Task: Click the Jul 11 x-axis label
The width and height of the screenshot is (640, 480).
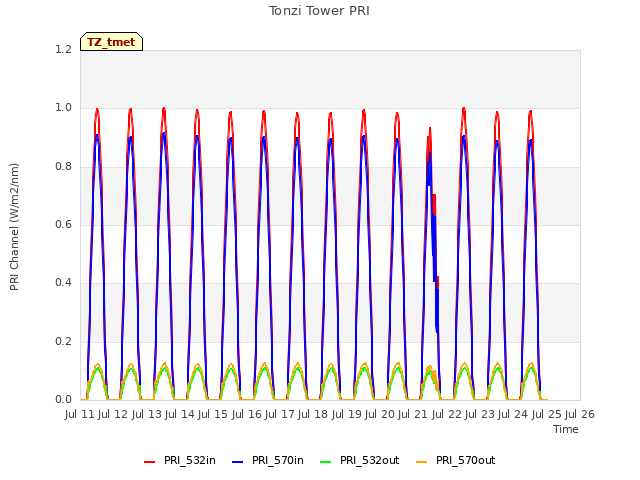Action: (x=80, y=414)
